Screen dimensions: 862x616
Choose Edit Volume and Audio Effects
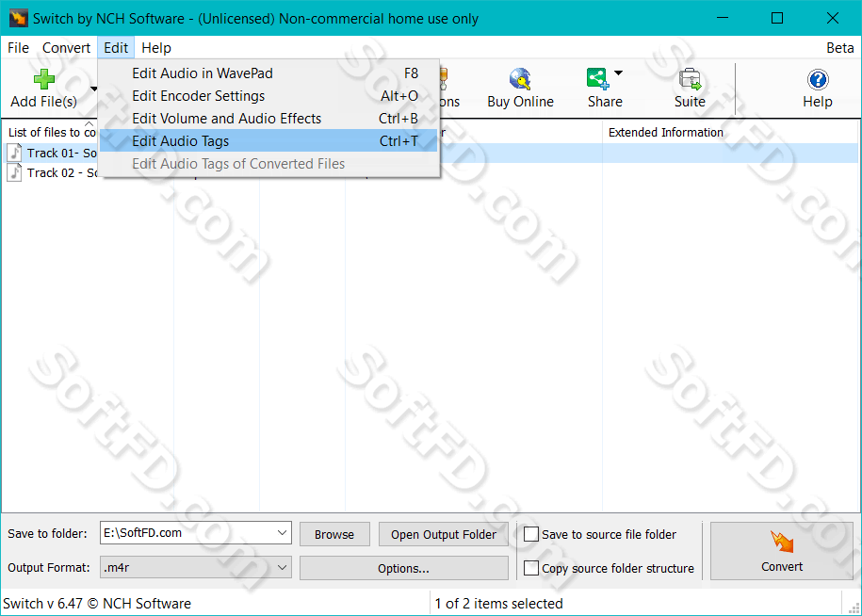point(268,118)
